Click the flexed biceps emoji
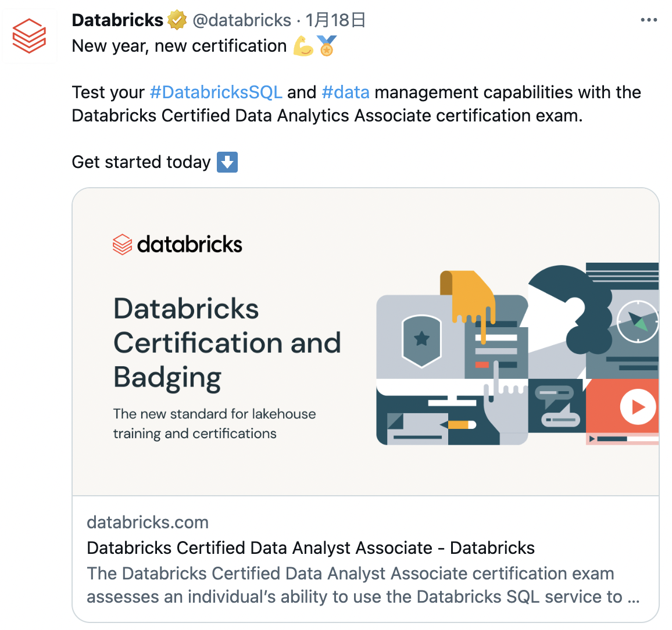Viewport: 672px width, 630px height. [x=303, y=46]
